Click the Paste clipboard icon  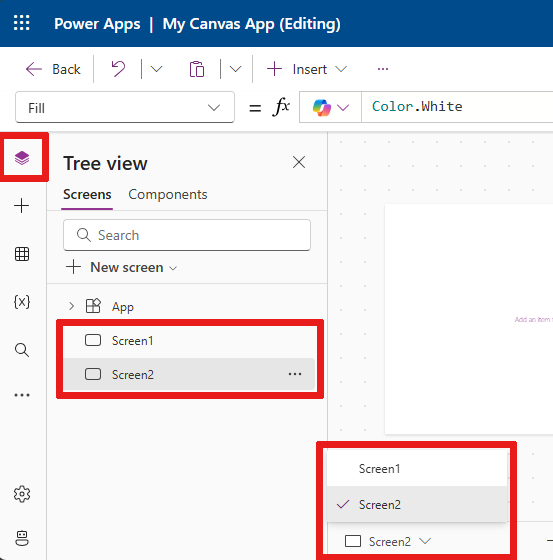(x=197, y=69)
